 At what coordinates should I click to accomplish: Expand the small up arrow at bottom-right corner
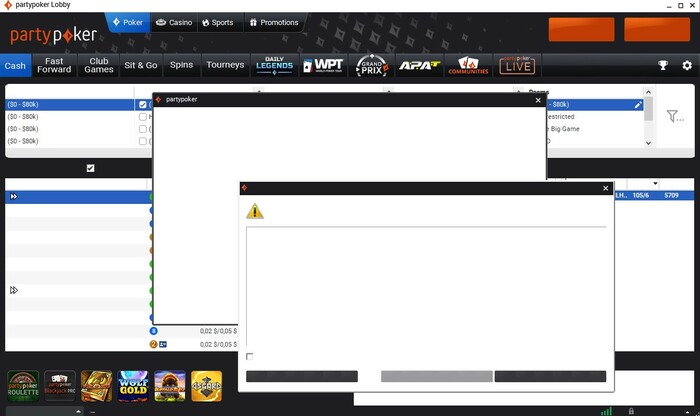(687, 412)
